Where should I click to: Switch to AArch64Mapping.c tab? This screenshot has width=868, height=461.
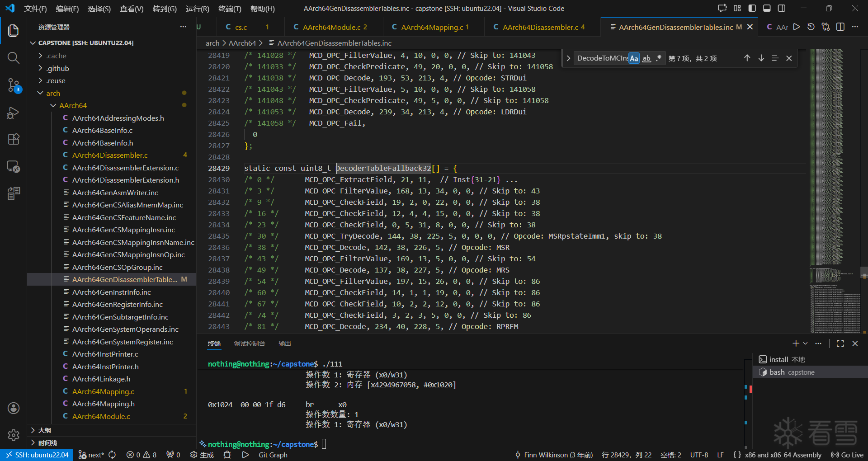[x=433, y=27]
